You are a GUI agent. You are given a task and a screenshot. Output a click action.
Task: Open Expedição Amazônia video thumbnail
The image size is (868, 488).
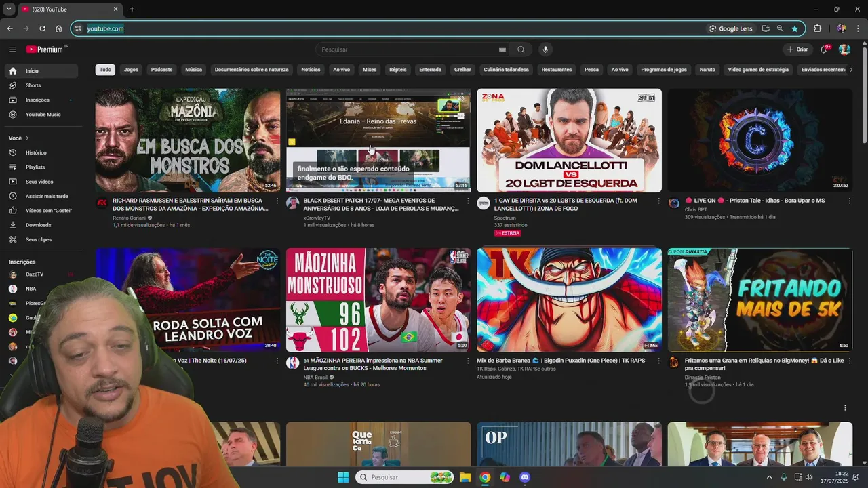[187, 140]
